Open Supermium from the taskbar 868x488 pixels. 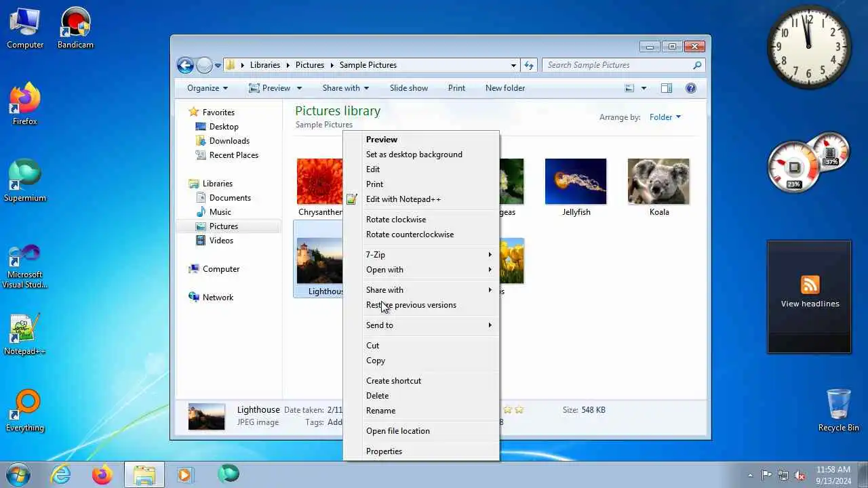coord(229,474)
